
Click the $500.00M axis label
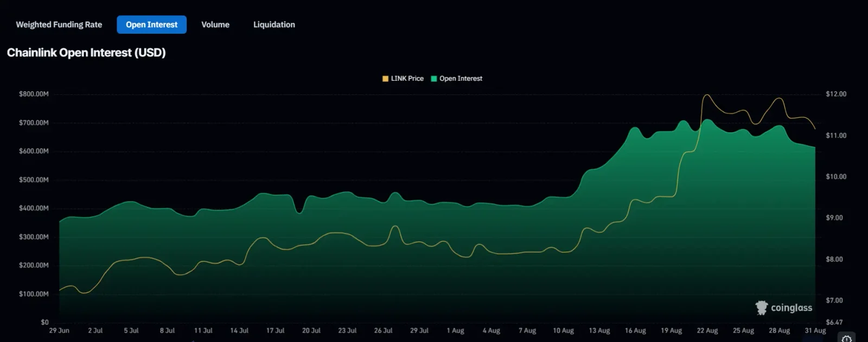34,180
